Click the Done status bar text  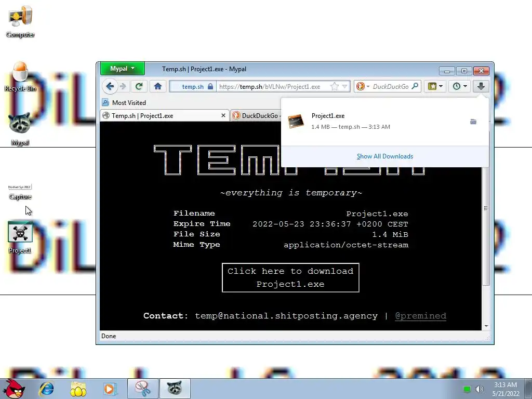coord(109,336)
